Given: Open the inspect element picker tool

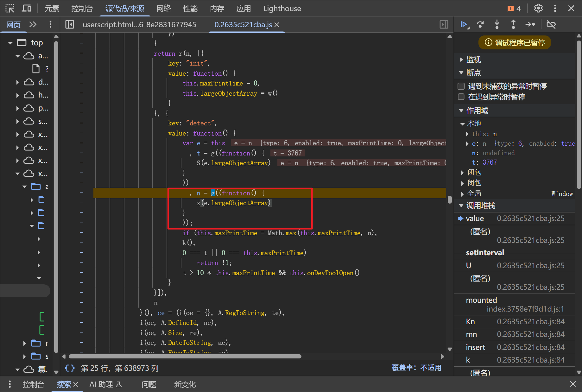Looking at the screenshot, I should tap(10, 9).
